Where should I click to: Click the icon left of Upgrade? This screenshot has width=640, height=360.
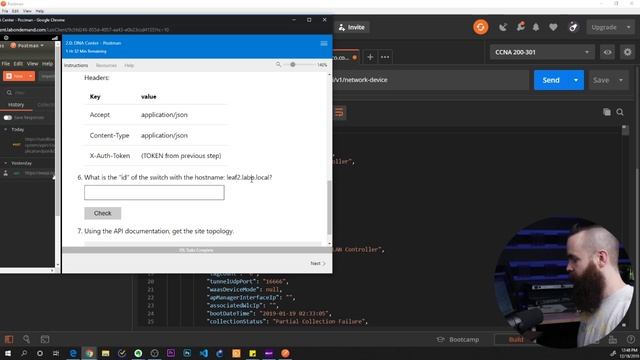pos(573,27)
